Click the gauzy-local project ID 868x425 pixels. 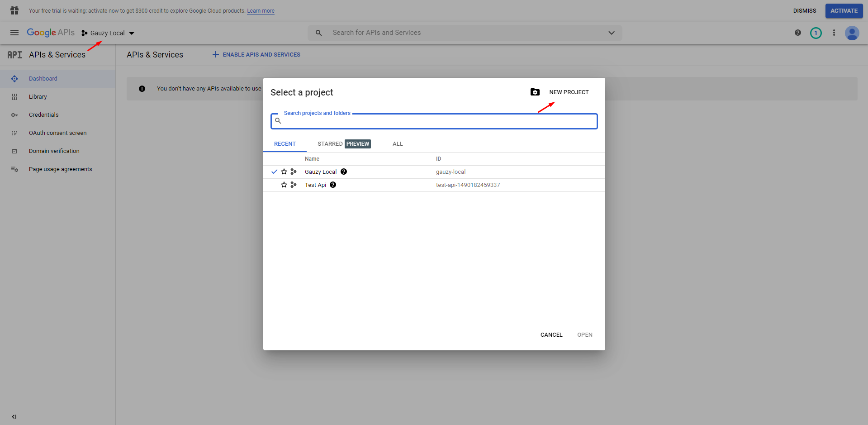(451, 172)
